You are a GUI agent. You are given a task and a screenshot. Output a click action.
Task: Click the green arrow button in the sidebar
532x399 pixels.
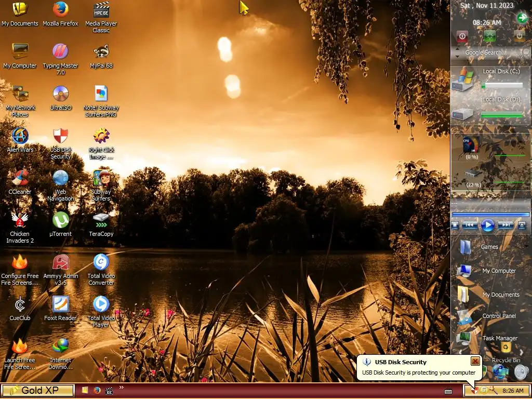pos(522,18)
